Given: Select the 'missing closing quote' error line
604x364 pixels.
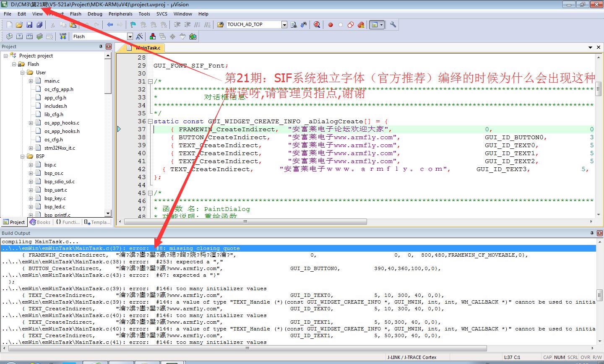Looking at the screenshot, I should click(x=298, y=248).
